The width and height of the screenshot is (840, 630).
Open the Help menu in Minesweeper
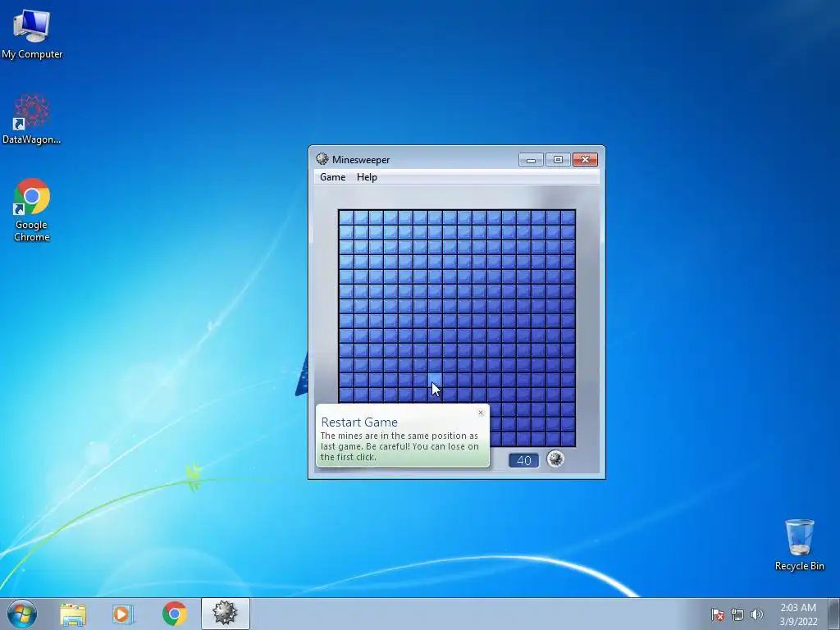[x=367, y=177]
